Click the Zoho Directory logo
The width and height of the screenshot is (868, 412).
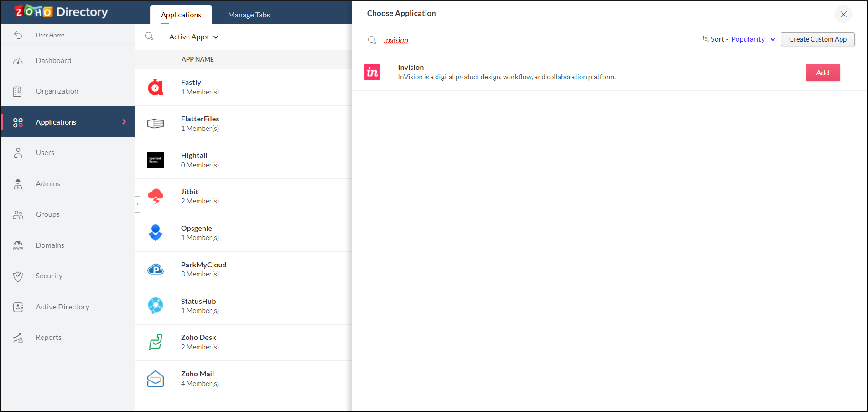[61, 12]
